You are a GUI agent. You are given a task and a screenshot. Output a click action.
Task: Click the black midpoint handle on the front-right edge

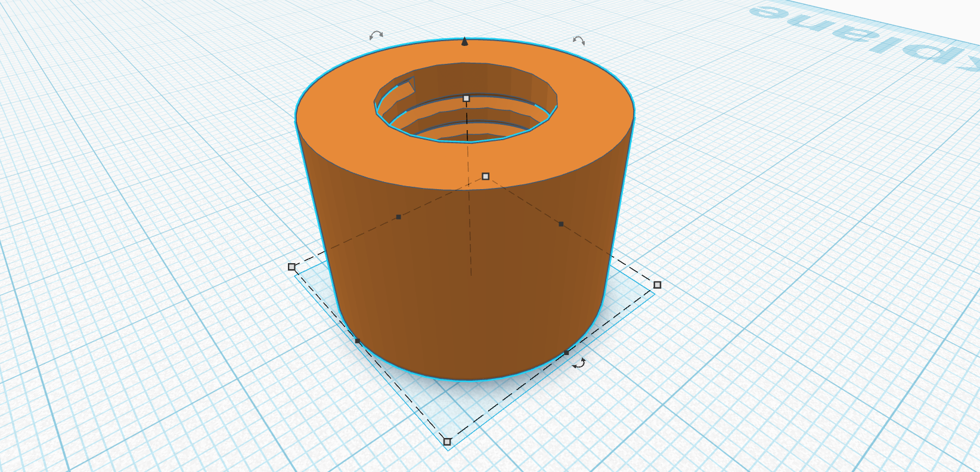click(566, 353)
